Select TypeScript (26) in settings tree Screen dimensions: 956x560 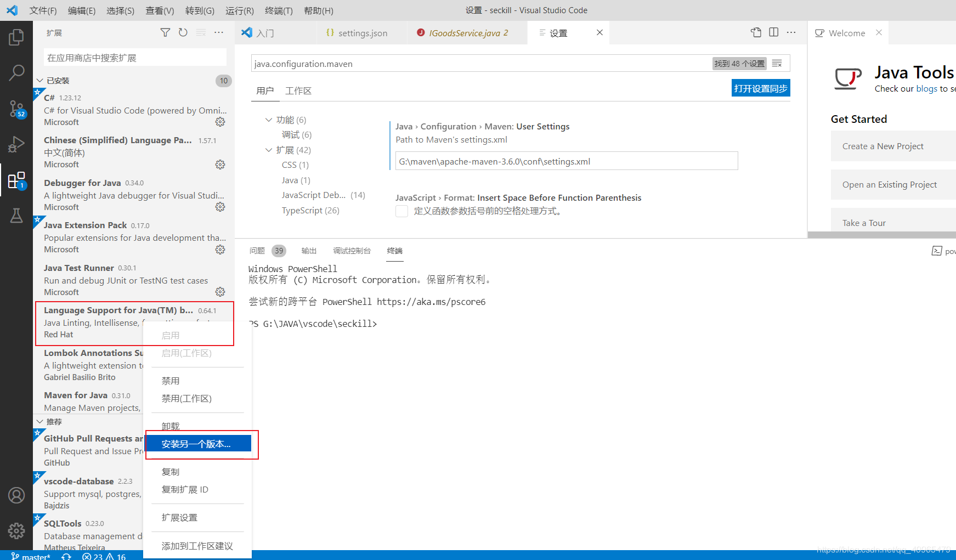click(x=310, y=211)
